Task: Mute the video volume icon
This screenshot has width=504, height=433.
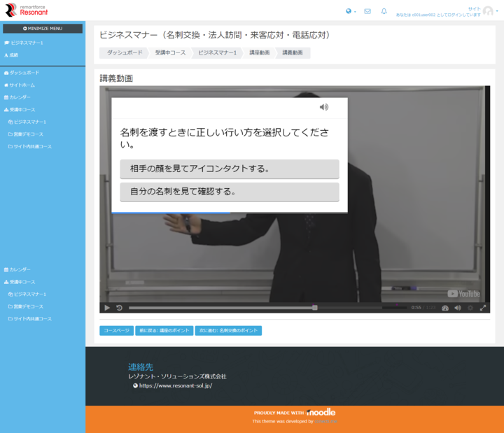Action: 458,308
